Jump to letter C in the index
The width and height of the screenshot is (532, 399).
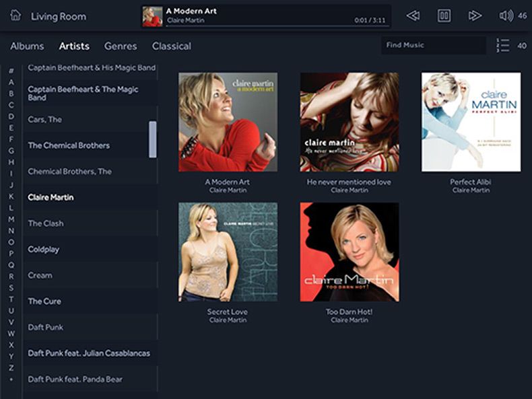pyautogui.click(x=11, y=105)
